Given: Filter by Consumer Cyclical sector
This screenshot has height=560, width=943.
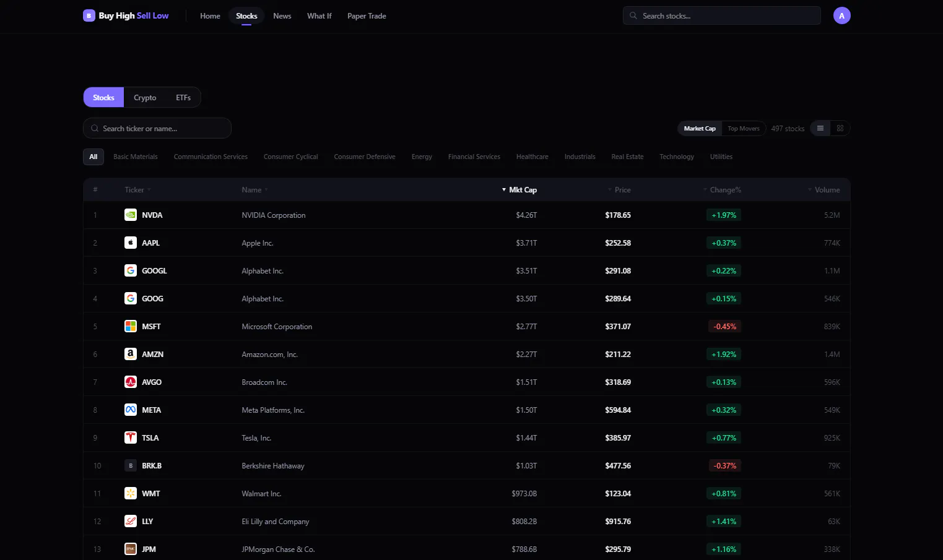Looking at the screenshot, I should (x=290, y=157).
